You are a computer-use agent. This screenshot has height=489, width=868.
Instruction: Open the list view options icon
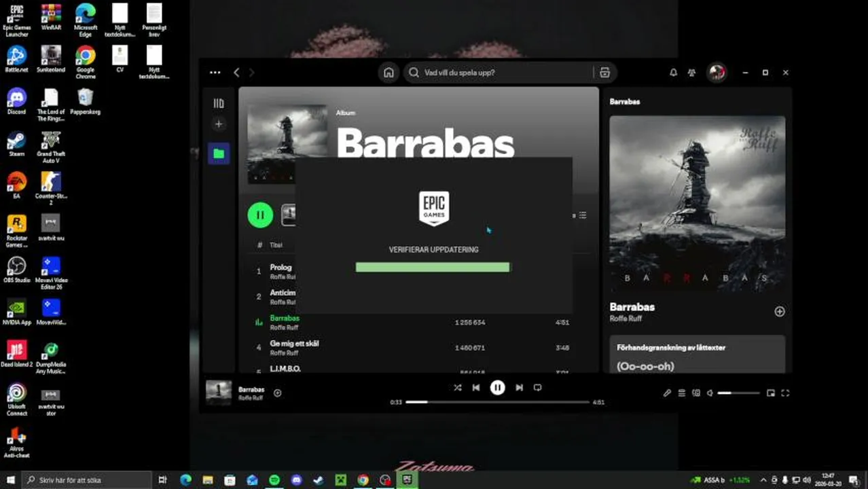point(582,215)
